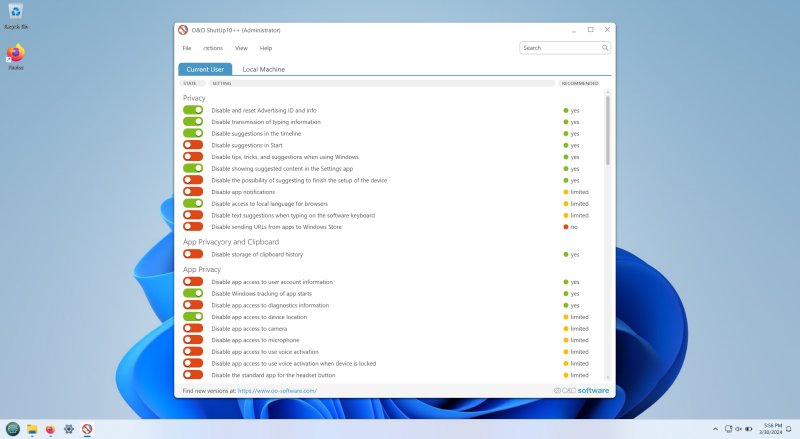Toggle Disable storage of clipboard history

(193, 254)
